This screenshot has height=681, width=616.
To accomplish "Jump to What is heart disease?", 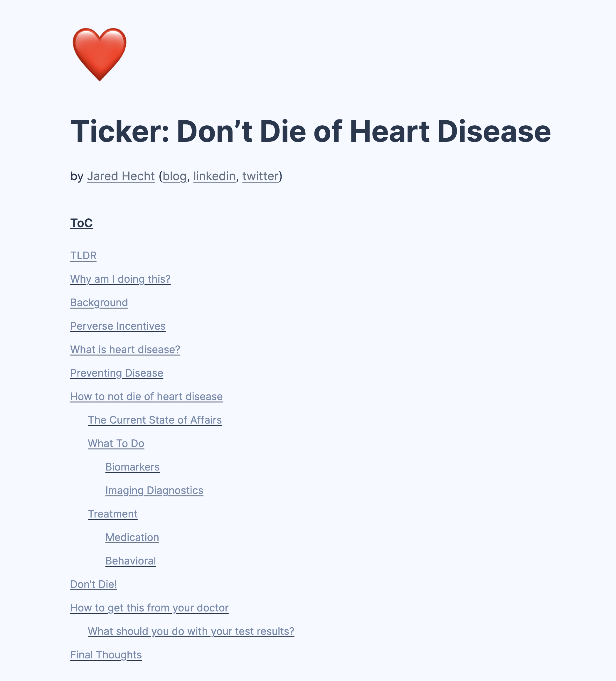I will tap(125, 349).
